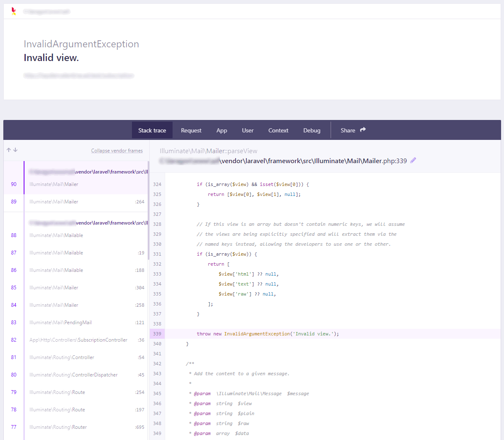Select frame 79 Route line 254

[76, 392]
